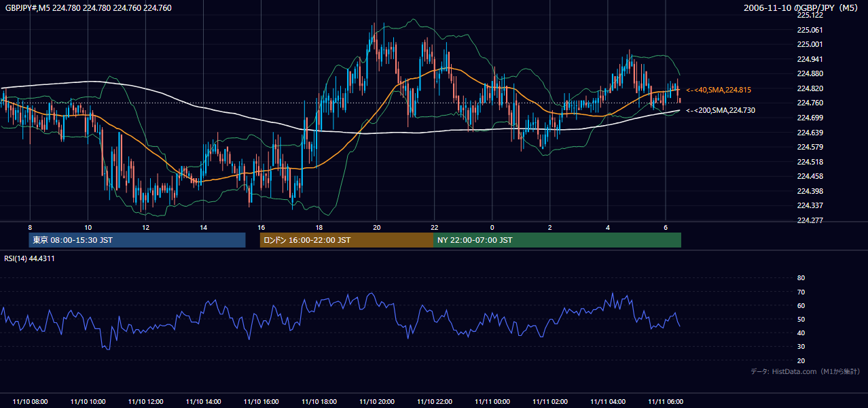Click RSI scale value 80
The height and width of the screenshot is (408, 868).
coord(801,278)
